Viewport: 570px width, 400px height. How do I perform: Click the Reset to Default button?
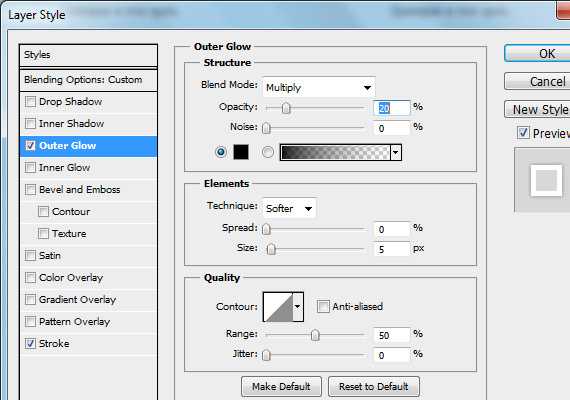click(x=374, y=387)
